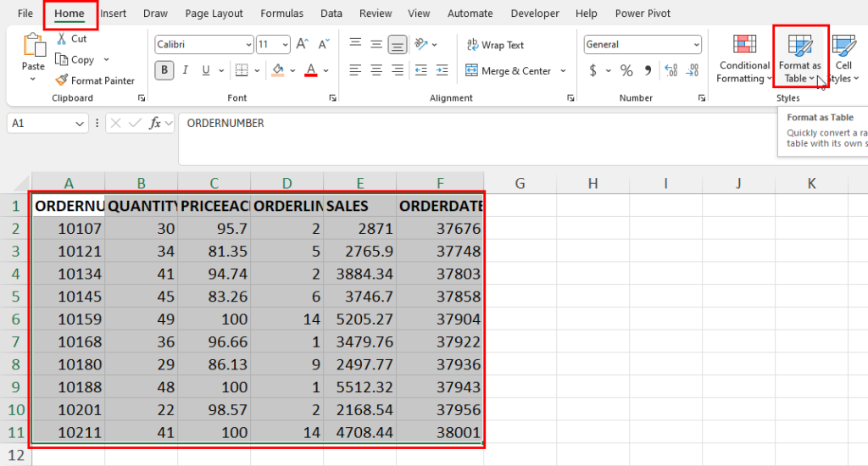Viewport: 868px width, 466px height.
Task: Select the SALES header cell
Action: point(359,206)
